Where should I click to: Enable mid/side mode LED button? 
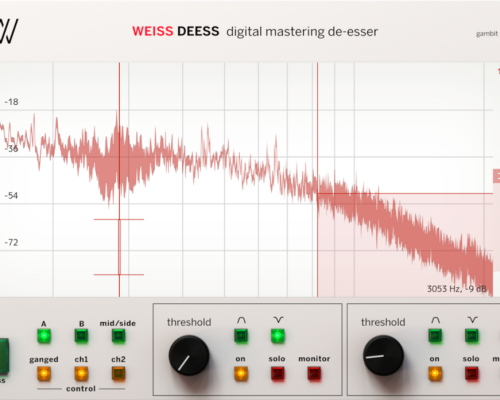point(118,336)
